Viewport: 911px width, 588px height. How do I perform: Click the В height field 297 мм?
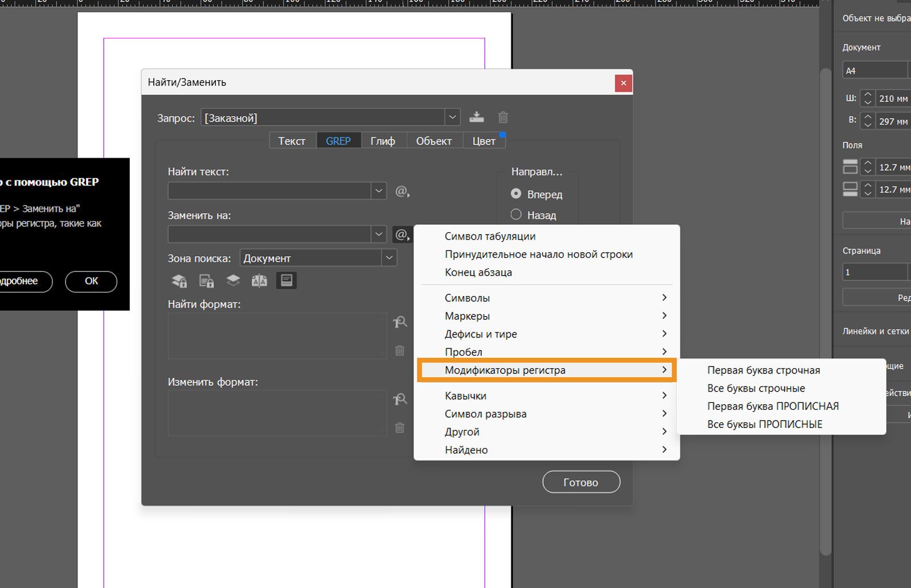click(893, 121)
